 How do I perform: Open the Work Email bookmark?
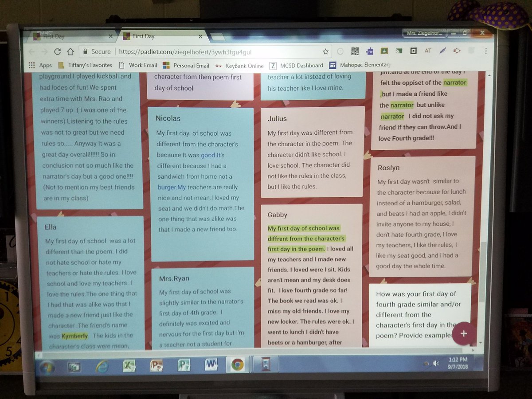pyautogui.click(x=137, y=65)
